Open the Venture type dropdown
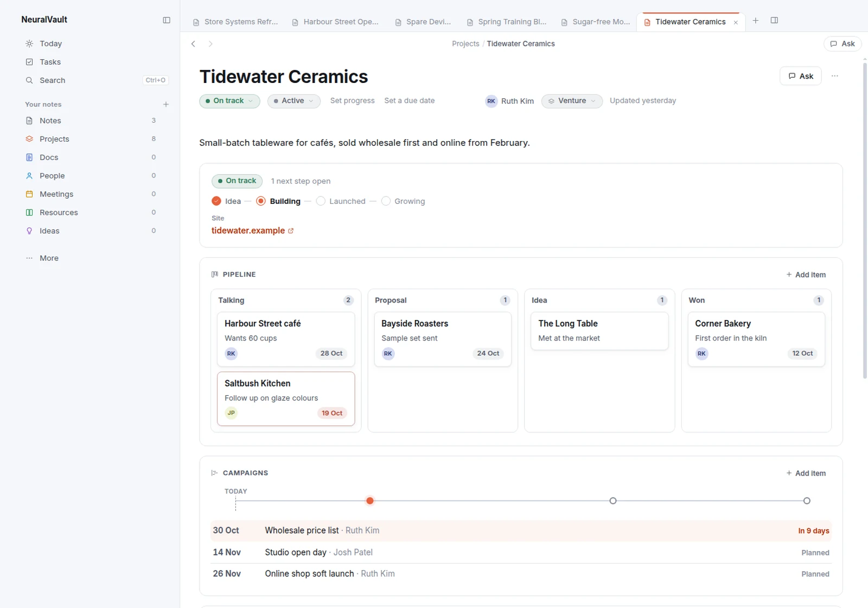The width and height of the screenshot is (868, 608). 572,101
